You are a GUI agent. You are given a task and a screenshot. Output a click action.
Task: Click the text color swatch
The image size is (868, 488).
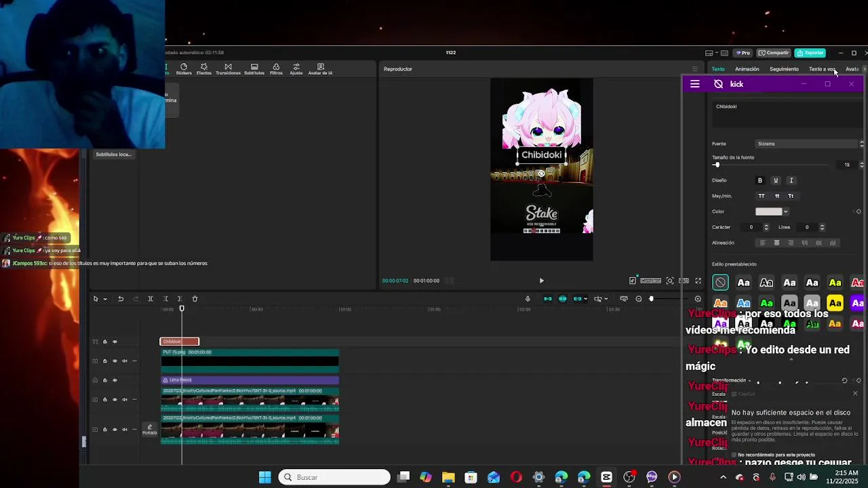[x=769, y=211]
